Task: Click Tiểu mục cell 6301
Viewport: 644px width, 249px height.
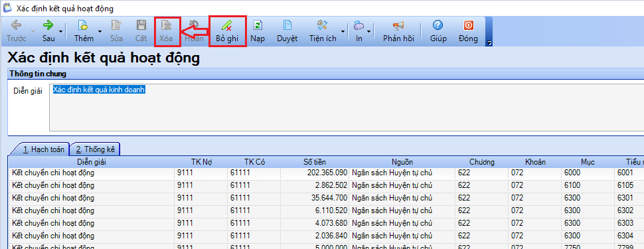Action: click(629, 198)
